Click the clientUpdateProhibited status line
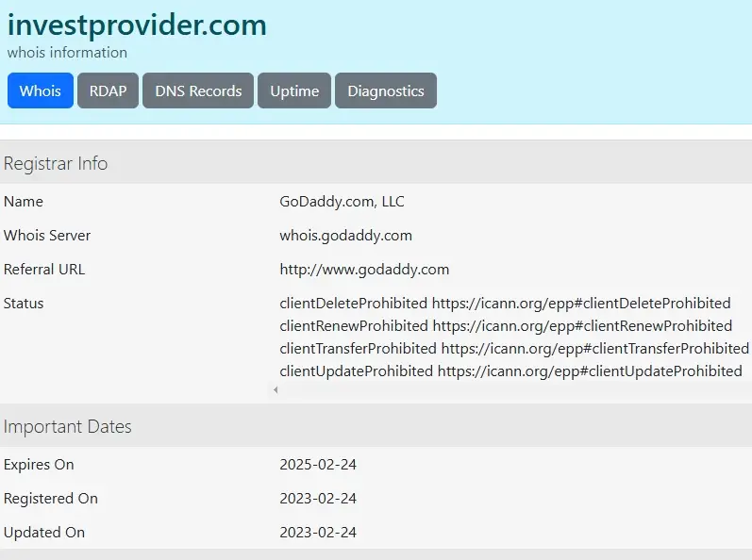 pyautogui.click(x=510, y=371)
